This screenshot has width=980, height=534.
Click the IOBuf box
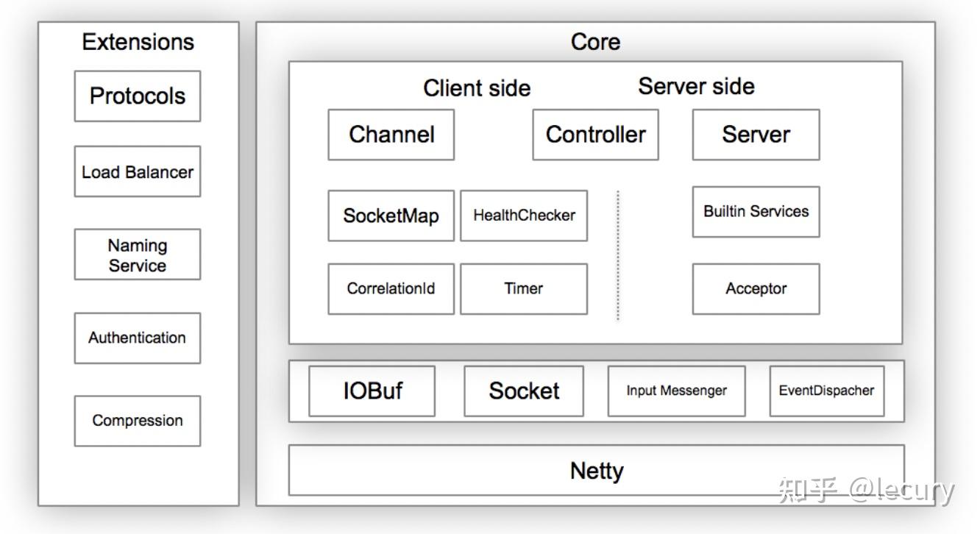[x=372, y=391]
